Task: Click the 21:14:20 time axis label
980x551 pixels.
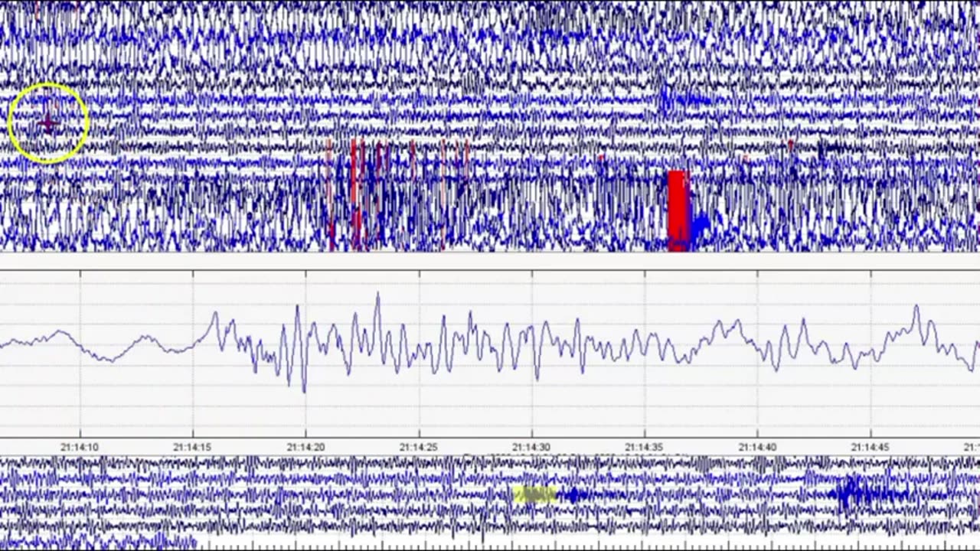Action: 305,447
